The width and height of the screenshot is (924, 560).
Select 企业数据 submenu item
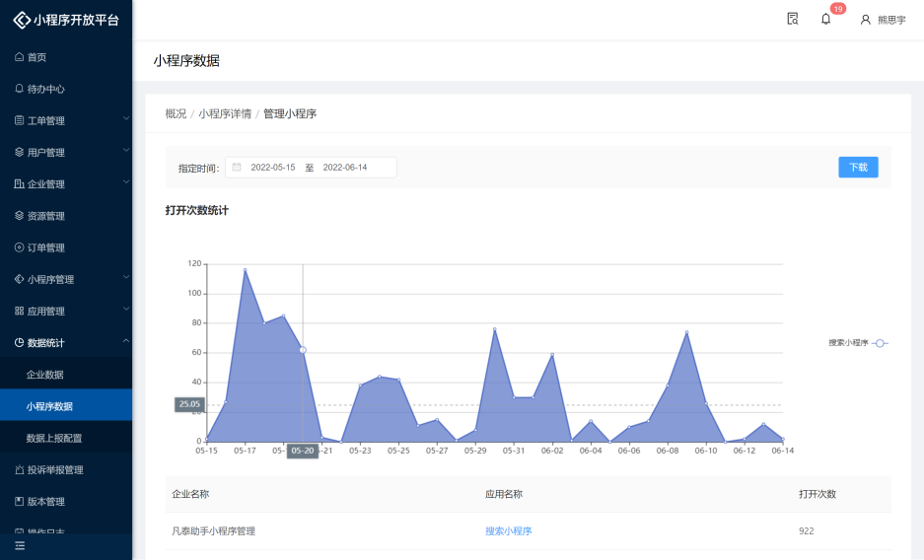(x=44, y=375)
